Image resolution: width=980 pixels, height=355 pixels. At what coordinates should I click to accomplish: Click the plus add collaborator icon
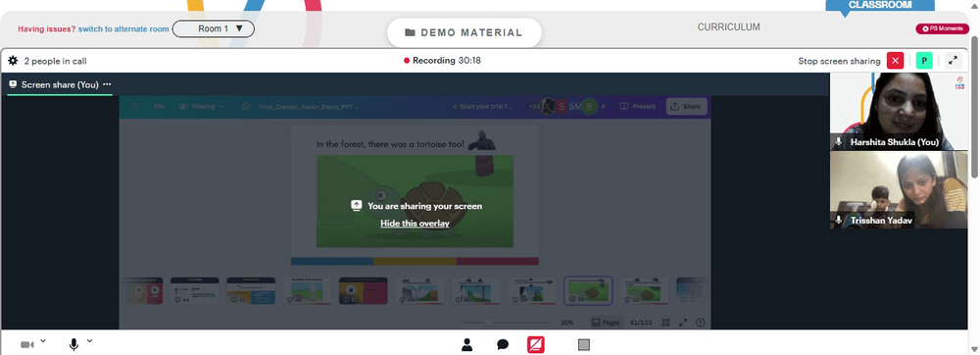tap(603, 107)
